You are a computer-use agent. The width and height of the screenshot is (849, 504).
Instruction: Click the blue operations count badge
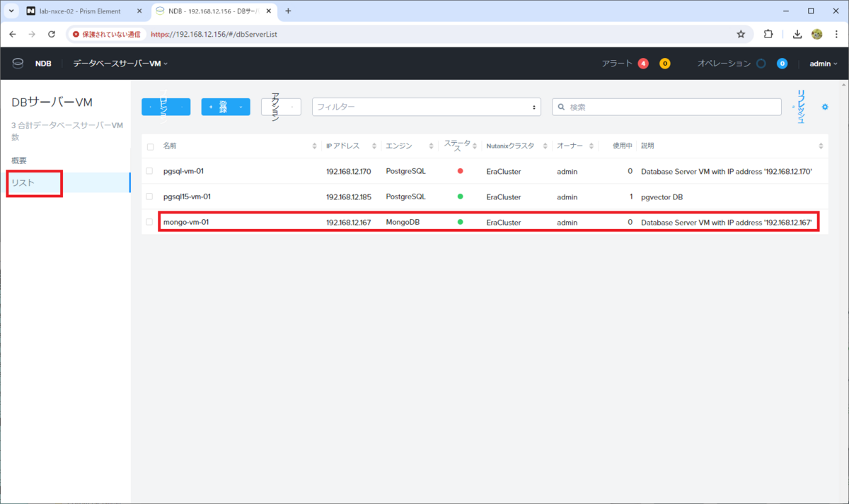782,64
